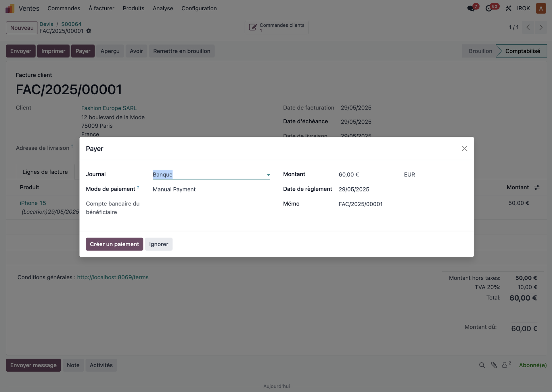Viewport: 552px width, 392px height.
Task: Open the debug tools wrench icon
Action: 508,8
